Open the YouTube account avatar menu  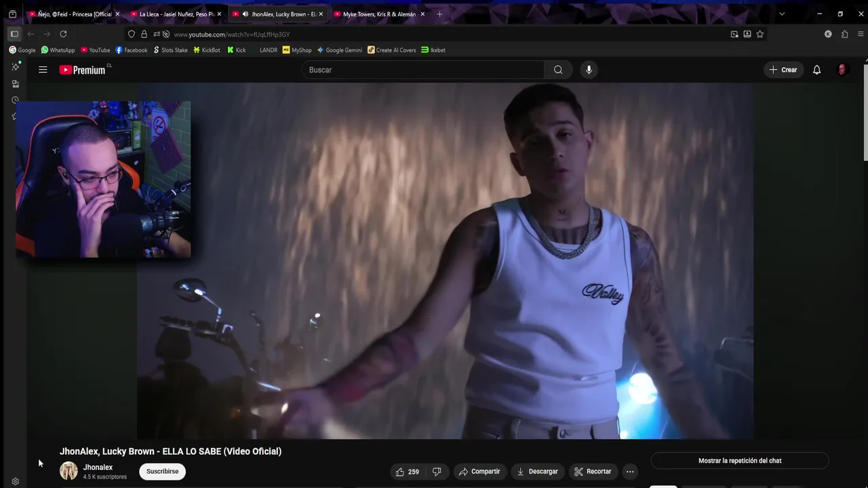point(842,70)
